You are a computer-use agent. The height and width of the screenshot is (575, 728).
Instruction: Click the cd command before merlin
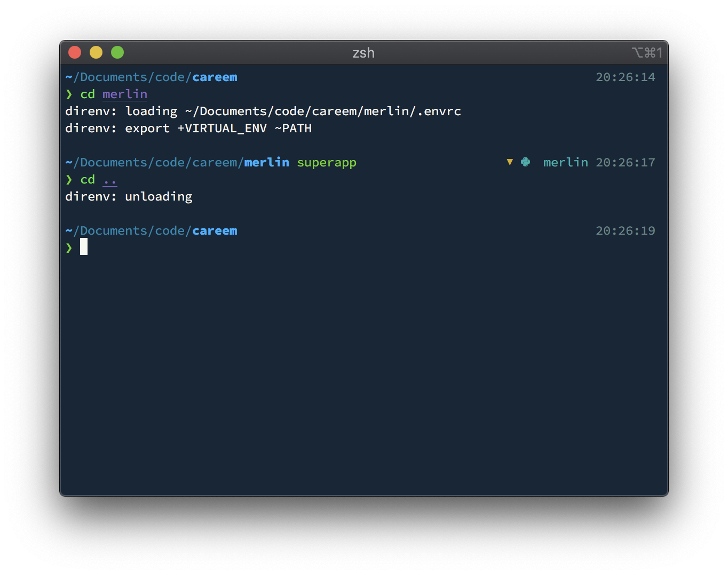[88, 94]
